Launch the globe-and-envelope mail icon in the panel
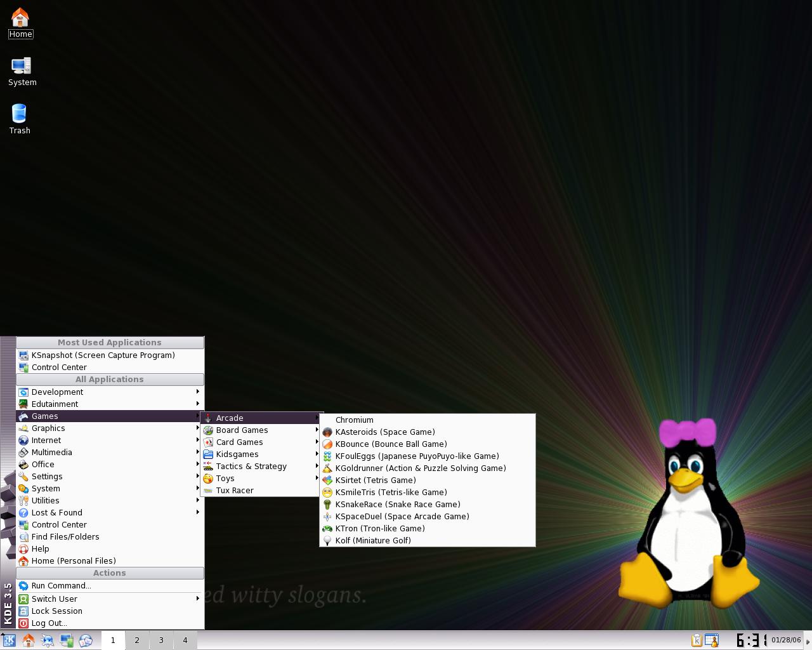 [x=86, y=640]
